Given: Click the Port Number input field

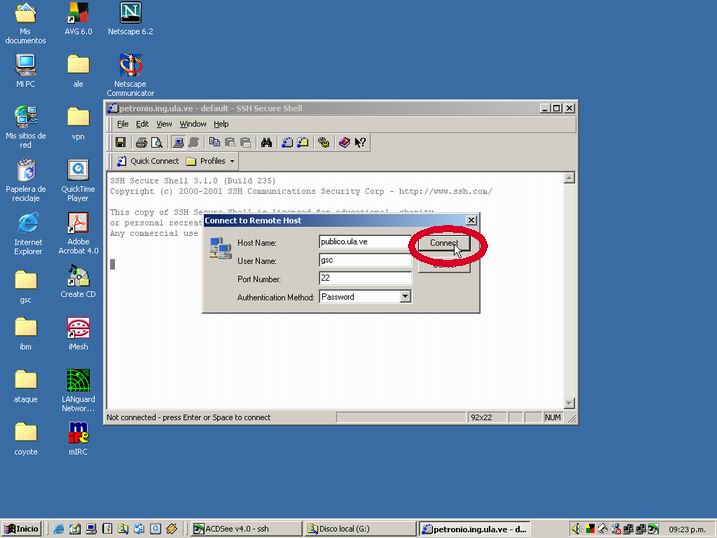Looking at the screenshot, I should pos(365,278).
